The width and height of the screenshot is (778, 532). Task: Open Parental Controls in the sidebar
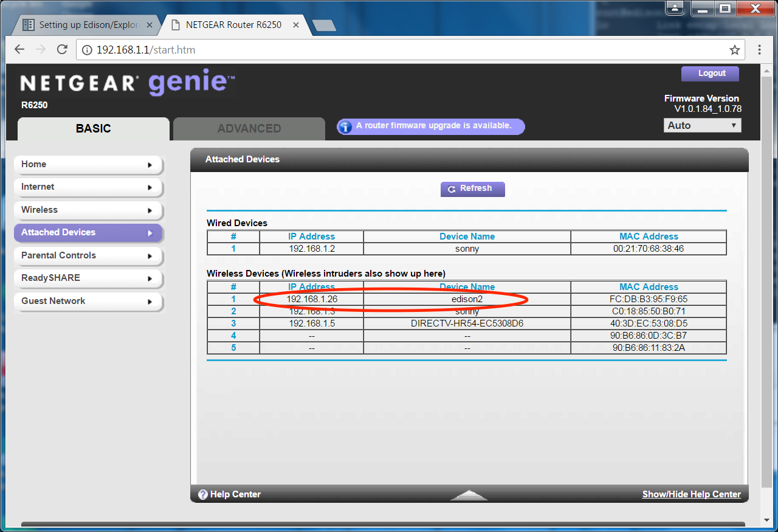88,255
